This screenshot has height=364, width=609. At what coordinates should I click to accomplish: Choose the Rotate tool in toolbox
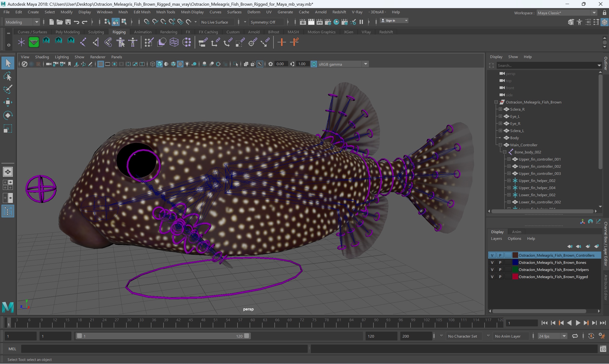tap(8, 116)
